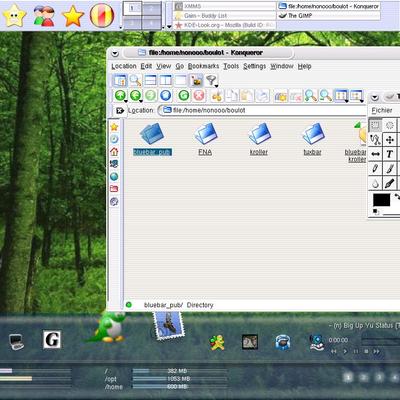Click the play button in music player

[x=345, y=351]
